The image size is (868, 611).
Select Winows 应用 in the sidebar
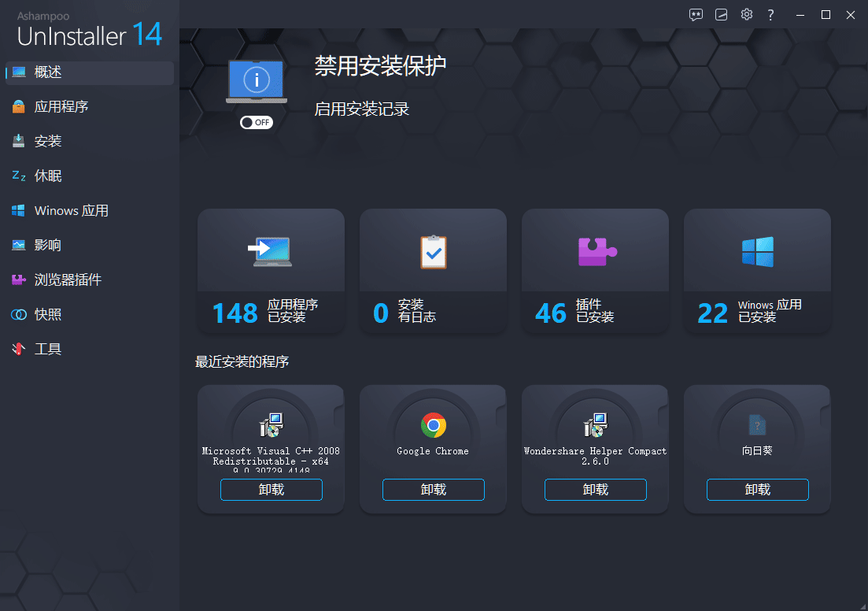point(90,210)
